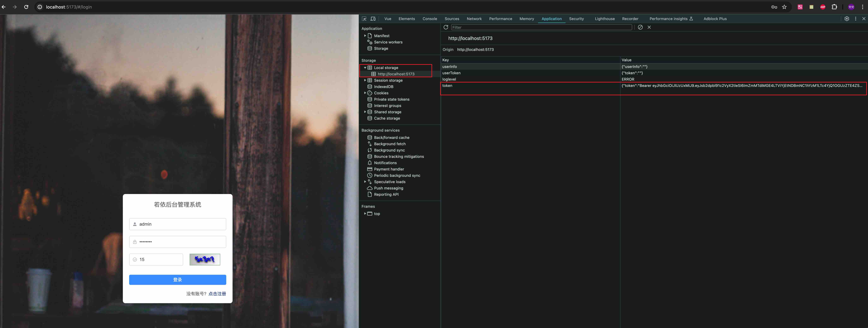The width and height of the screenshot is (868, 328).
Task: Select Payment handler
Action: [x=389, y=169]
